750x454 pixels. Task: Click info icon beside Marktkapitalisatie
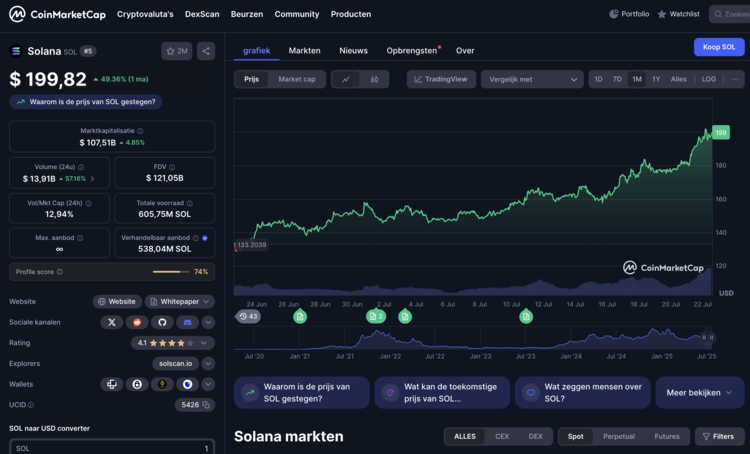click(x=140, y=131)
